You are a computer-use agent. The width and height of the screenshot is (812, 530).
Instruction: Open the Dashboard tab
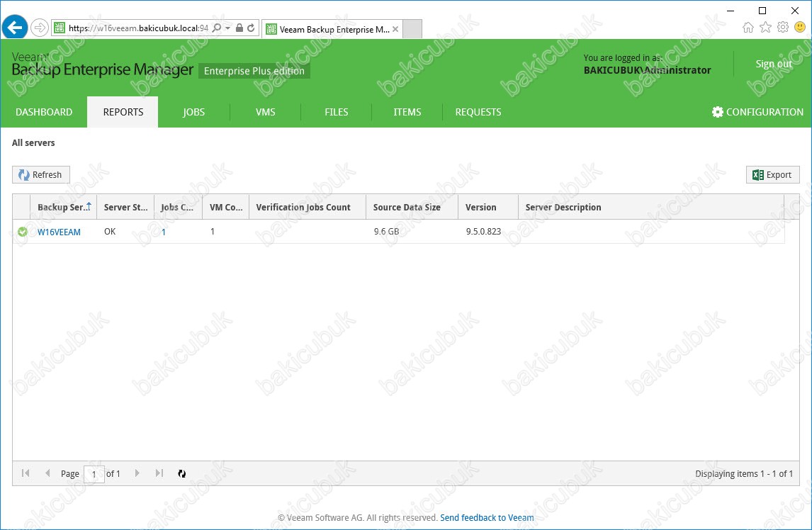click(x=44, y=112)
